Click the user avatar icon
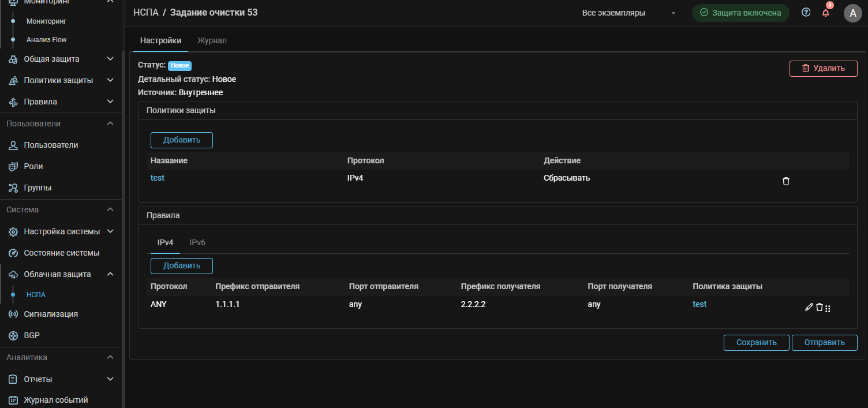The height and width of the screenshot is (408, 868). click(x=852, y=13)
